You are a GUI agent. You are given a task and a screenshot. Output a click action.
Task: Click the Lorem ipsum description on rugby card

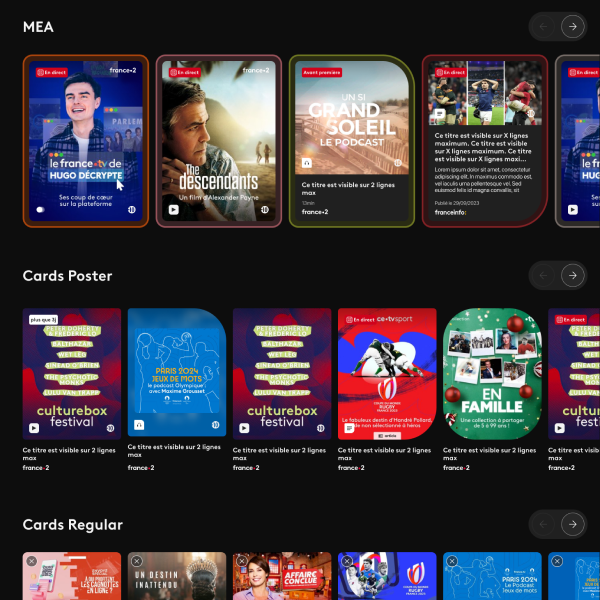(x=483, y=180)
